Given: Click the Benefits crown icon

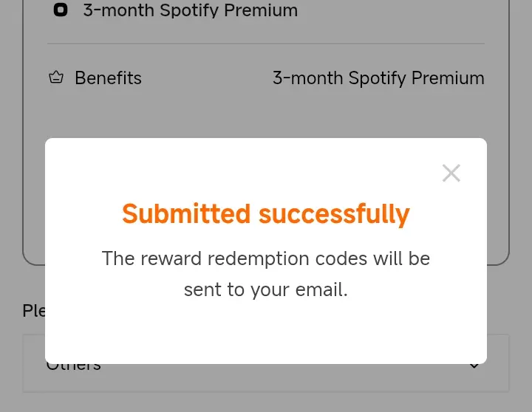Looking at the screenshot, I should (x=56, y=78).
